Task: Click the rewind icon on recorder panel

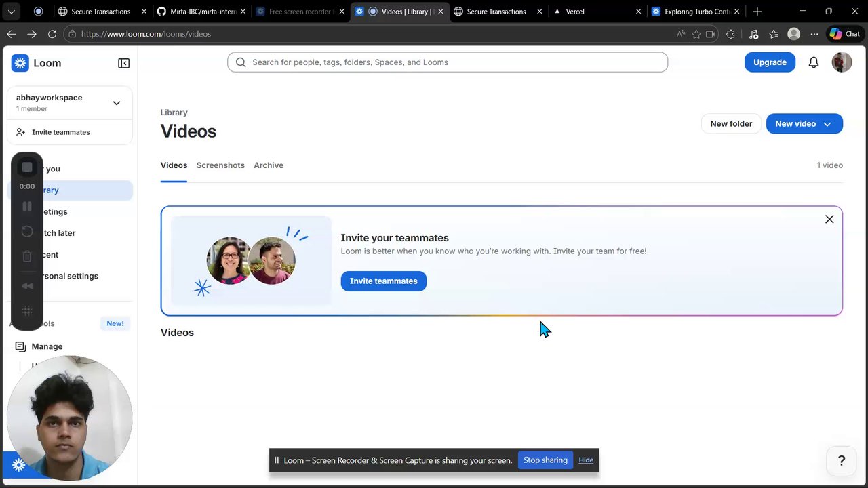Action: 27,286
